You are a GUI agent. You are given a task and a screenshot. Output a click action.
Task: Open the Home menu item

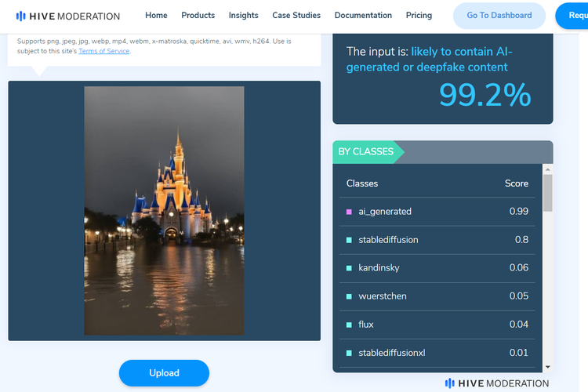click(156, 15)
